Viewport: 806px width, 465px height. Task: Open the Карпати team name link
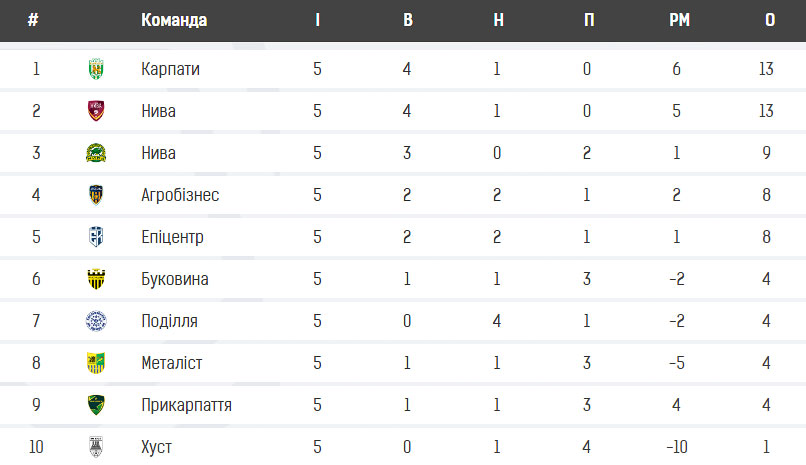click(170, 69)
